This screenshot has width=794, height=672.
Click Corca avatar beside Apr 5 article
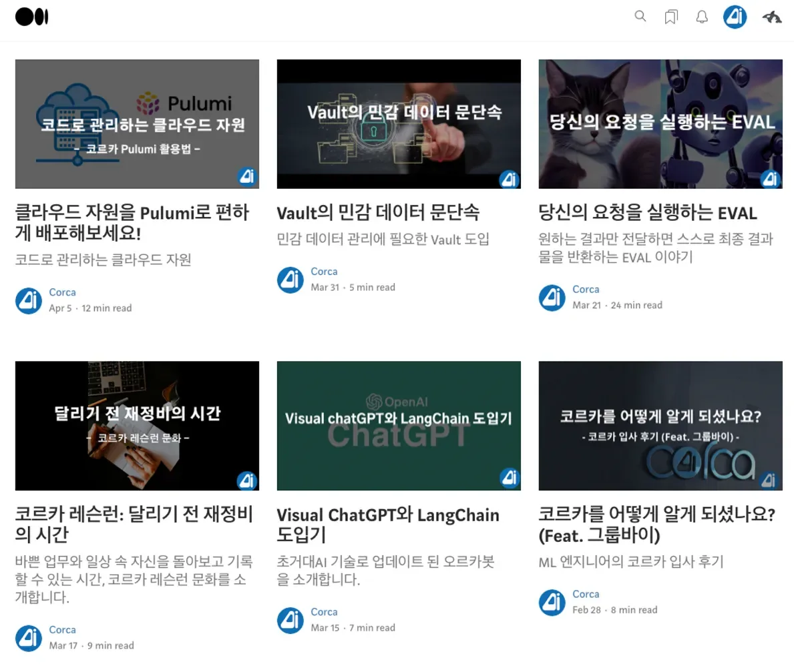tap(29, 300)
